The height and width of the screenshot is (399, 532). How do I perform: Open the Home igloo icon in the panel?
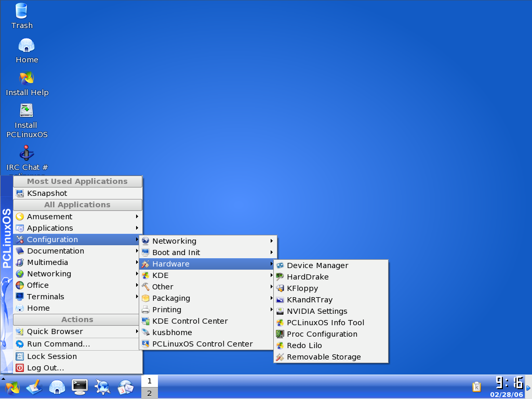(x=57, y=387)
